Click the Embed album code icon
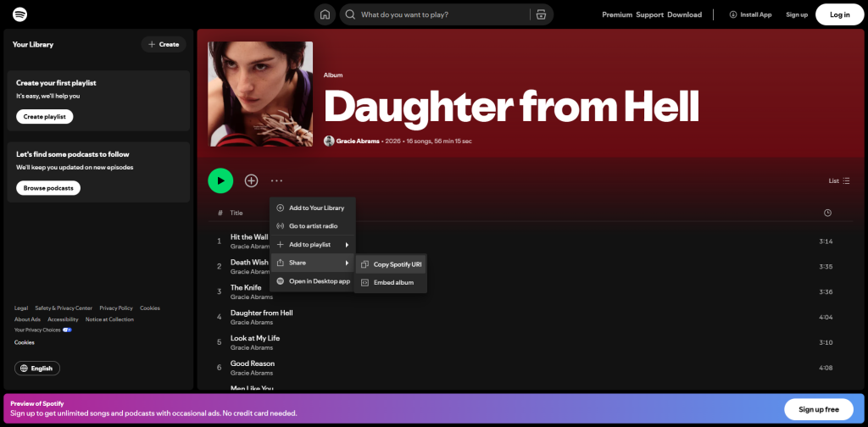The height and width of the screenshot is (427, 868). 364,283
